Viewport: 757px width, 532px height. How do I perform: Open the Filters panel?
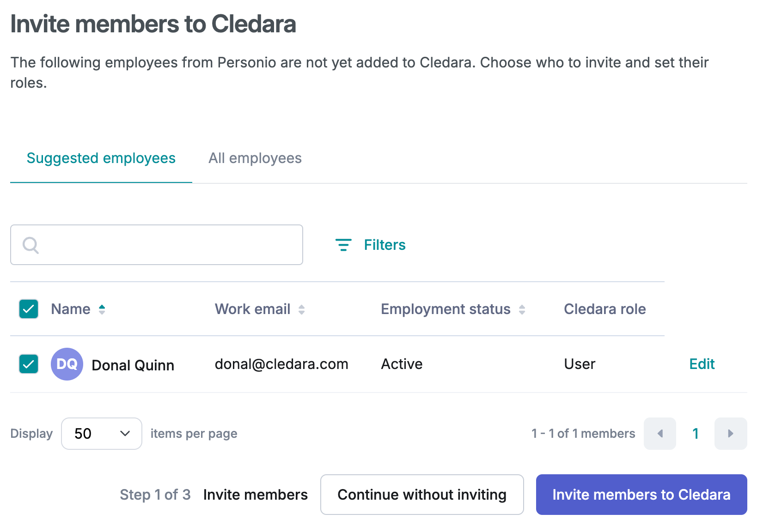pos(370,245)
